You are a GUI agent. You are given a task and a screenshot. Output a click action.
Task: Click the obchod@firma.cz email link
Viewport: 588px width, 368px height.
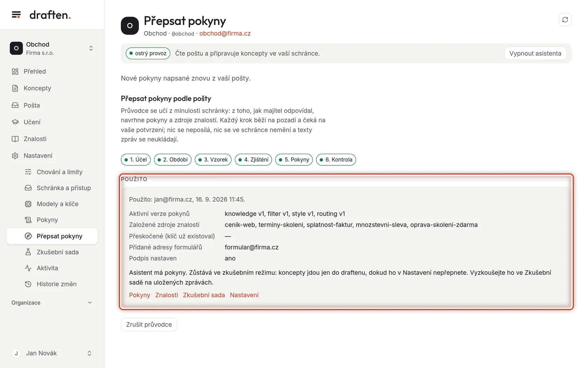225,34
